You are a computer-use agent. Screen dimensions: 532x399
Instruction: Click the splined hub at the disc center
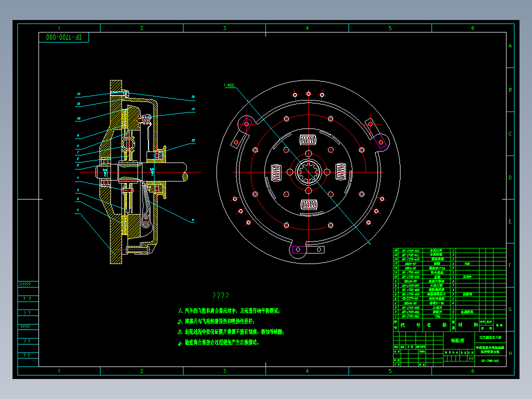[308, 172]
